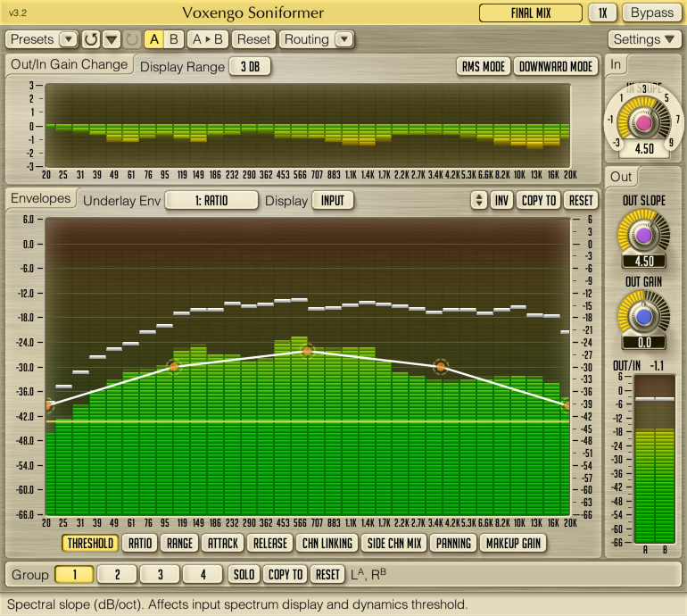Open the Routing dropdown arrow
The width and height of the screenshot is (687, 616).
[344, 39]
